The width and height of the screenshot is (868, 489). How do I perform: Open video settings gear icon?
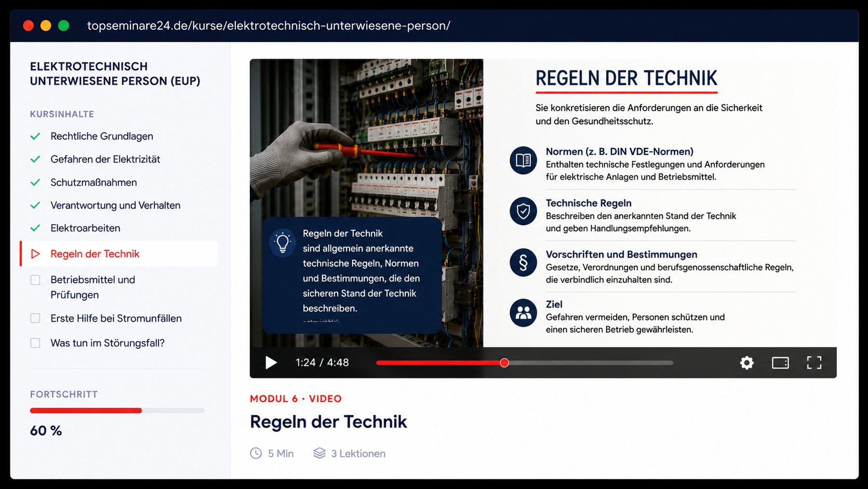pyautogui.click(x=746, y=363)
